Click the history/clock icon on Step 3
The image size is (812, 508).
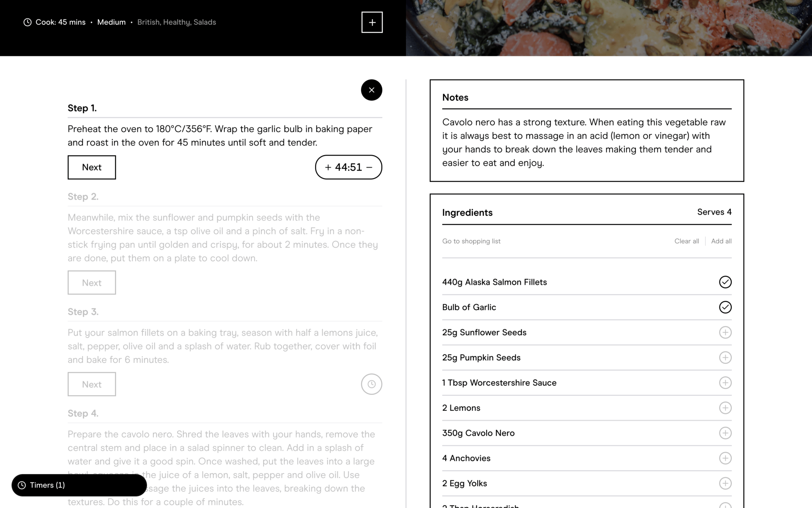coord(372,384)
